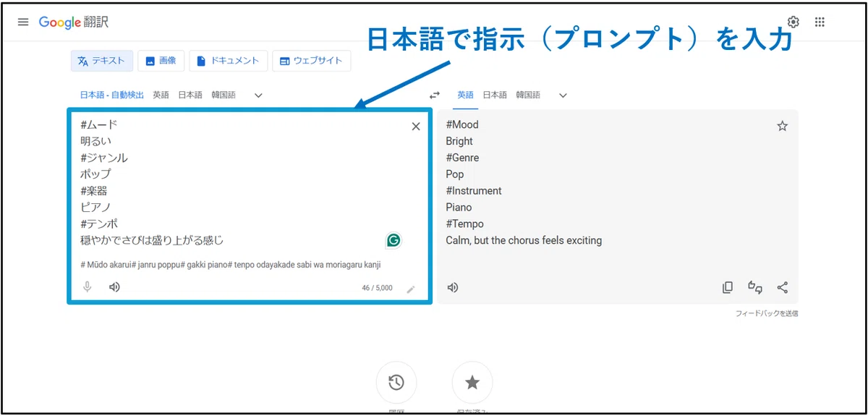Open the Grammarly green icon
The width and height of the screenshot is (868, 416).
(393, 240)
